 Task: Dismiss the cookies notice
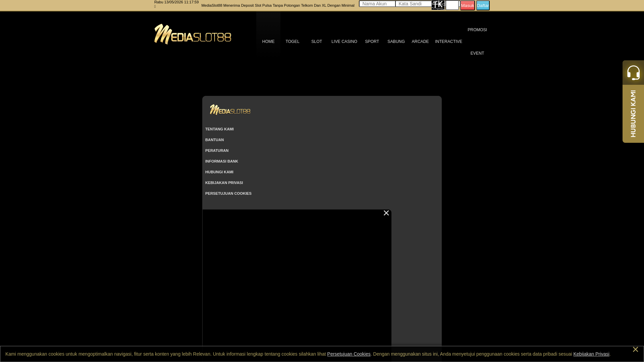click(635, 350)
